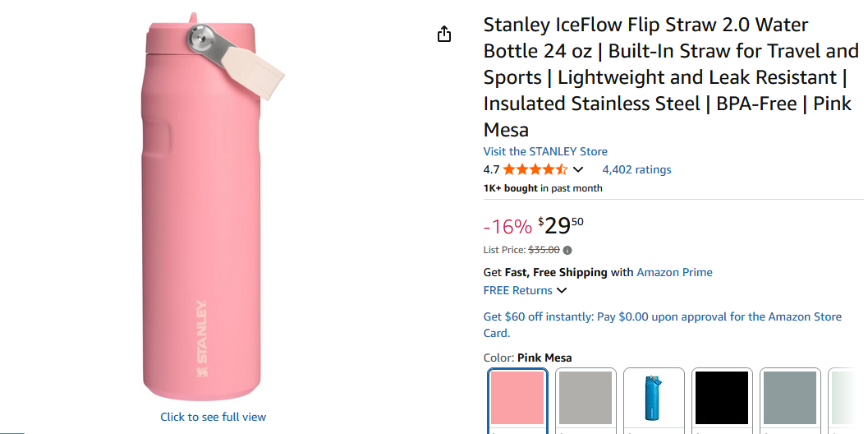Pick the slate gray color swatch
Image resolution: width=868 pixels, height=434 pixels.
click(x=789, y=398)
